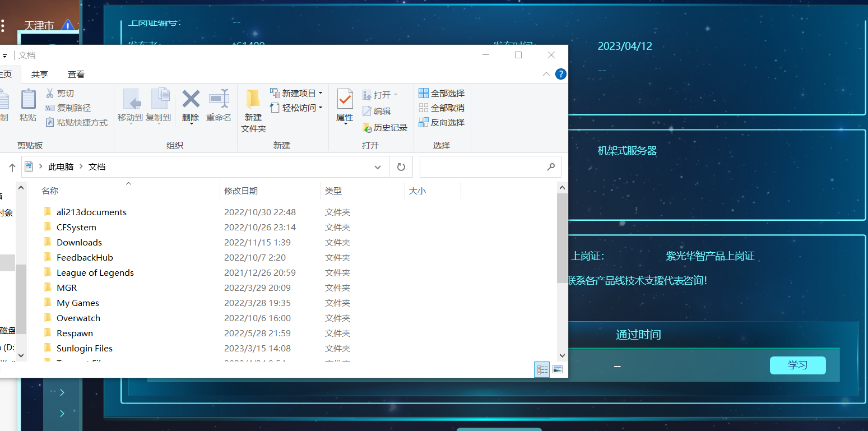868x431 pixels.
Task: Click the navigation pane scroll-down arrow
Action: (21, 355)
